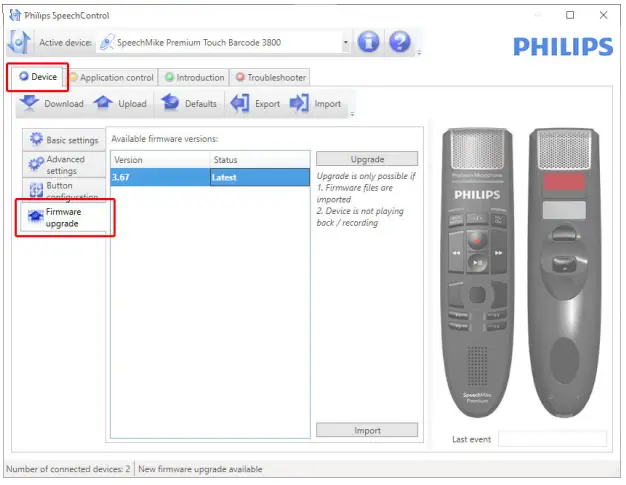The image size is (626, 485).
Task: Click the Export toolbar icon
Action: pyautogui.click(x=240, y=103)
